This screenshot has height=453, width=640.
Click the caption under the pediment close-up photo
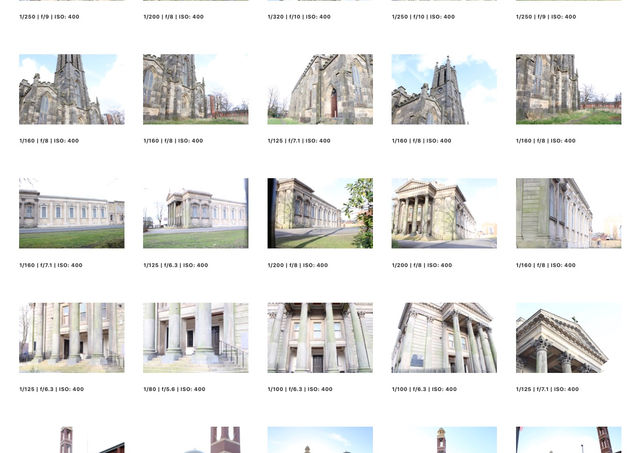(x=547, y=389)
